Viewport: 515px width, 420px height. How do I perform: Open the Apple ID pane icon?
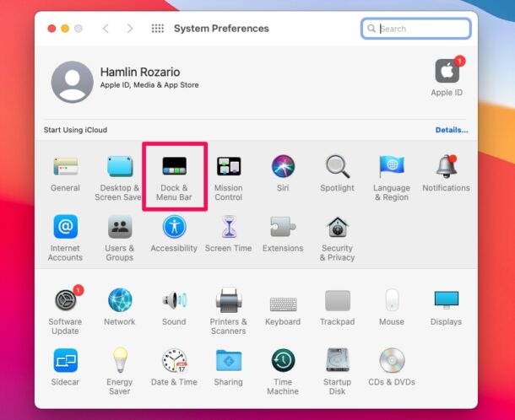point(447,71)
